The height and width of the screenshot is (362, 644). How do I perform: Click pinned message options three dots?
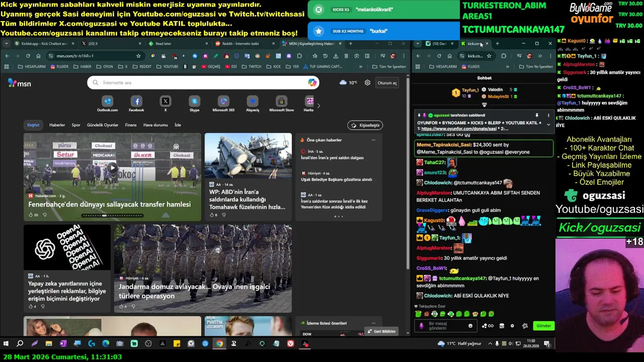(548, 115)
